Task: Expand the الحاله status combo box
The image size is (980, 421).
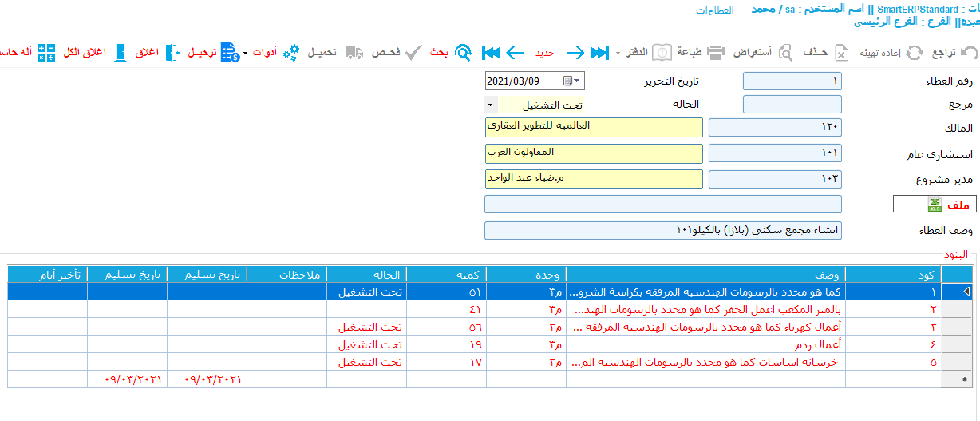Action: (489, 105)
